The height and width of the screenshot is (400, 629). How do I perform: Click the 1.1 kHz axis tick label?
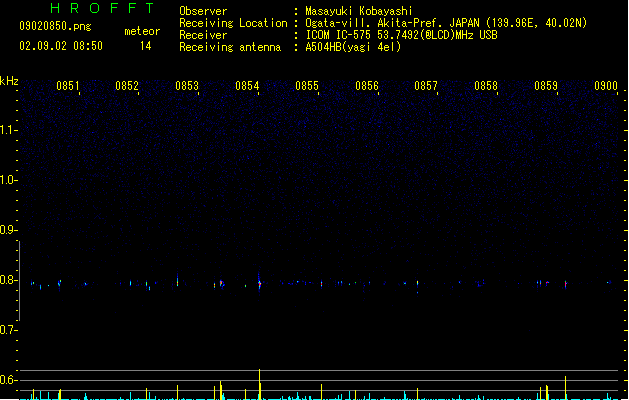pos(8,130)
